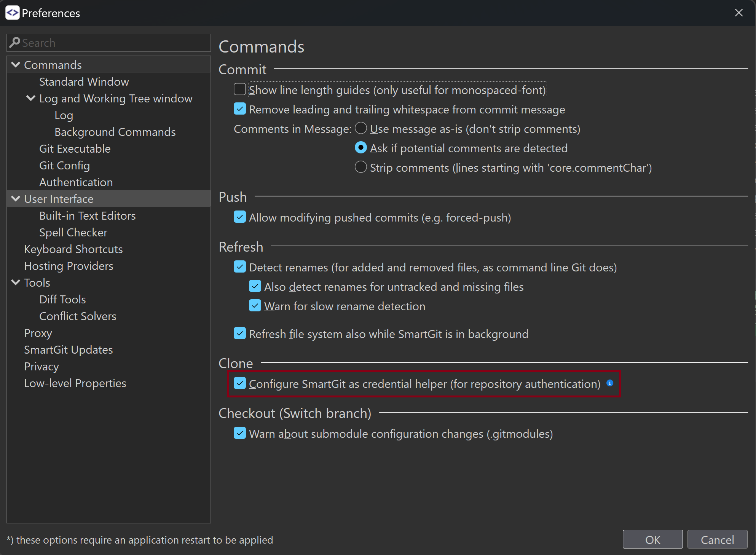Click the search magnifier icon
The image size is (756, 555).
click(15, 42)
